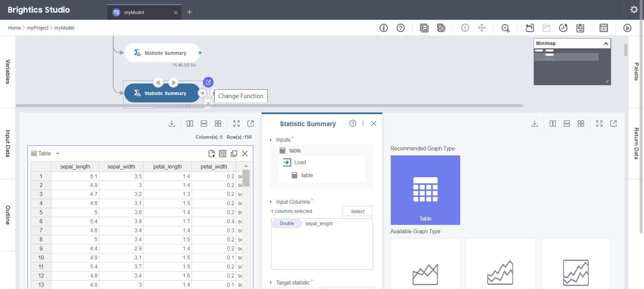Open the Return Data side panel
This screenshot has height=289, width=644.
(x=636, y=143)
